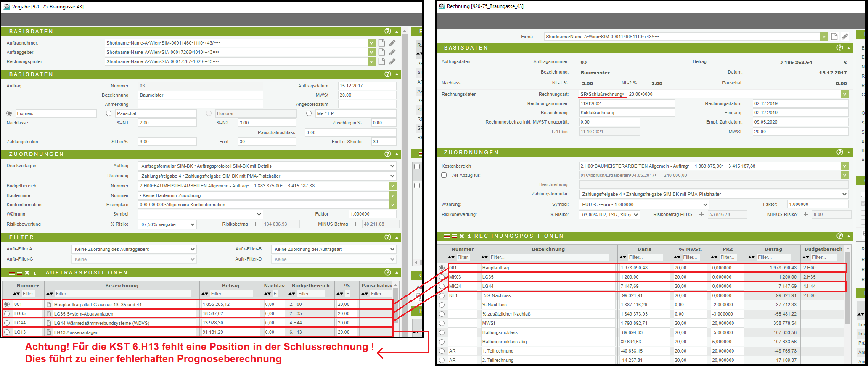Click info icon in Rechnungspositionen header
Screen dimensions: 868x366
pyautogui.click(x=469, y=236)
